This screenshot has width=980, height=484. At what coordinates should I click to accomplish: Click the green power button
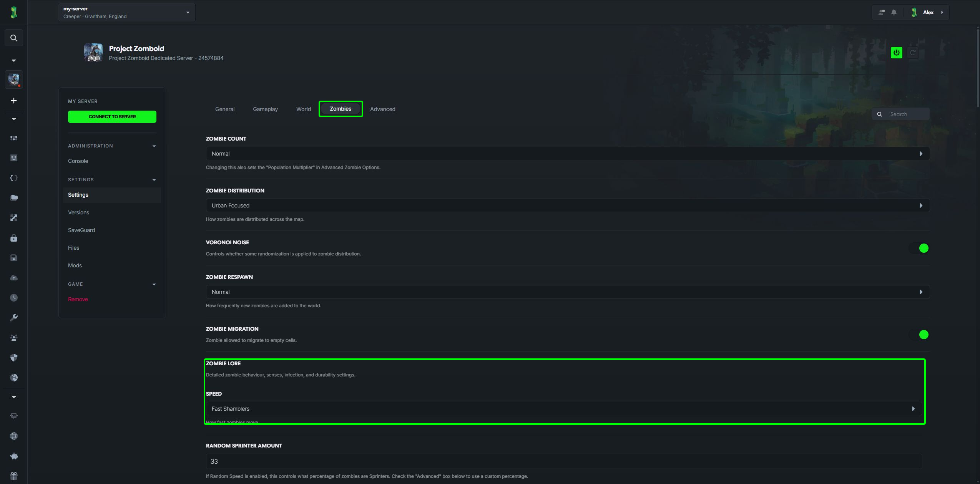coord(897,53)
